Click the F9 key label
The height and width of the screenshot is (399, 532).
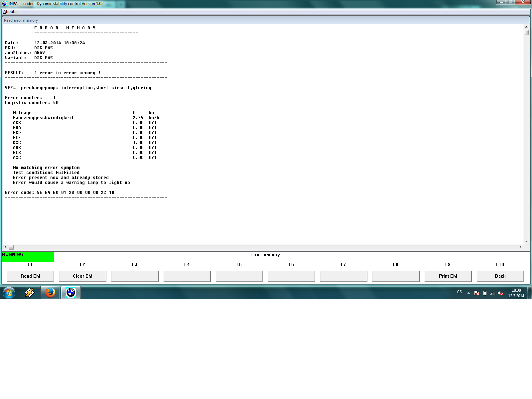pyautogui.click(x=448, y=264)
